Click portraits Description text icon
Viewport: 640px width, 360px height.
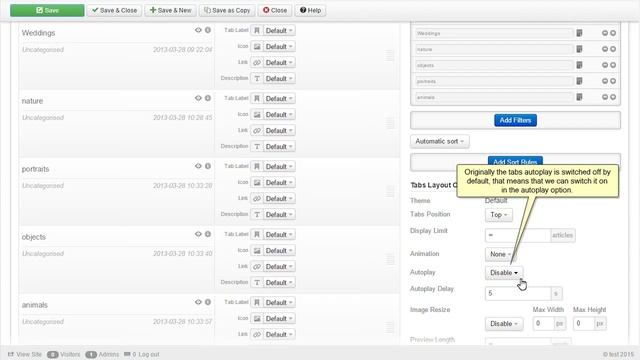tap(257, 214)
